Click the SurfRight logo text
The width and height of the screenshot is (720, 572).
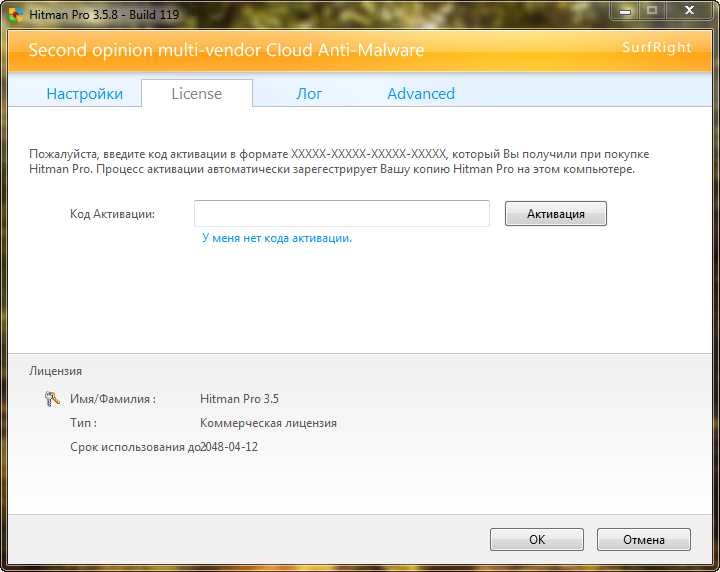(657, 47)
